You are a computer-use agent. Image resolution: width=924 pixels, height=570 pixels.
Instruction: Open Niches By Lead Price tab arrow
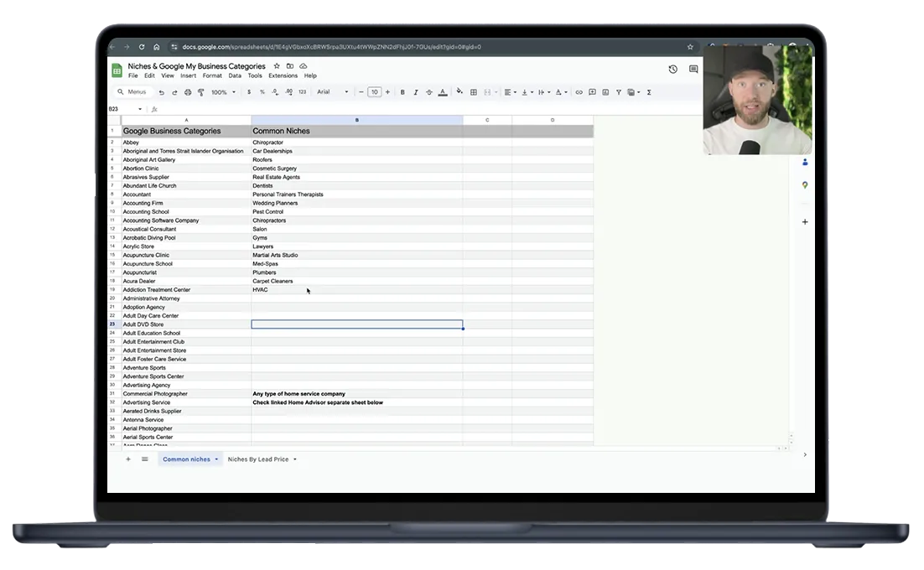pos(294,459)
